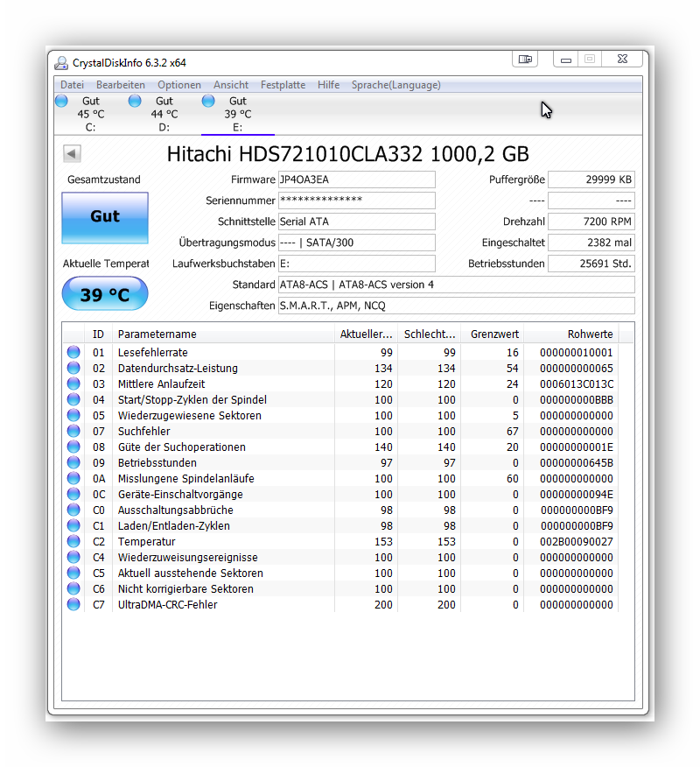This screenshot has width=700, height=767.
Task: Click the Parametername column header
Action: click(x=223, y=334)
